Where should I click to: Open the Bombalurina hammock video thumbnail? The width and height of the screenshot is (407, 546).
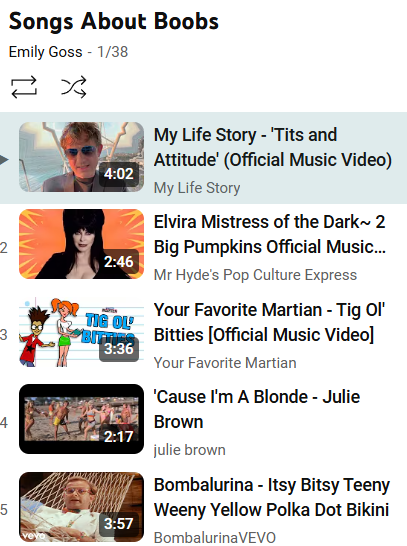pos(81,507)
